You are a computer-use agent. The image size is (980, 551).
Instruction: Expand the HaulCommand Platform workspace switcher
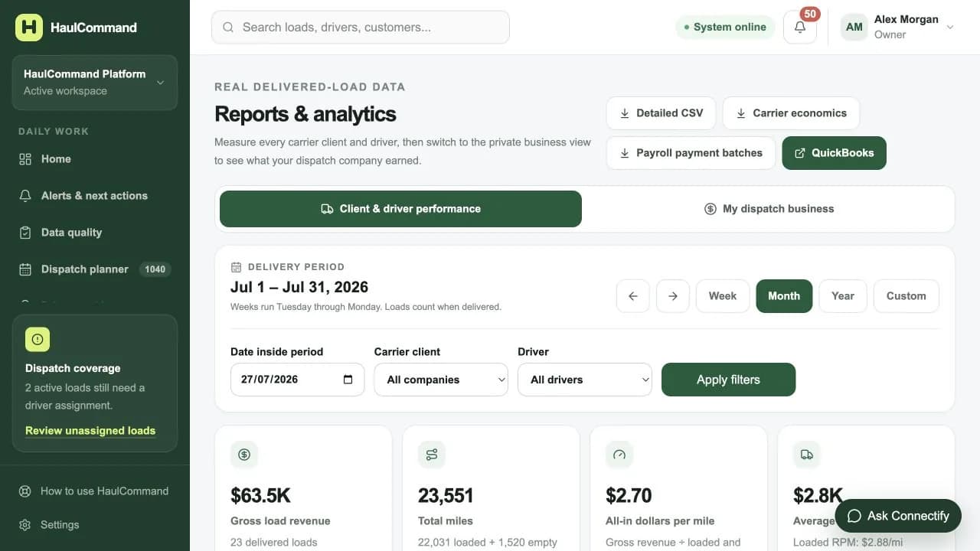pyautogui.click(x=95, y=83)
